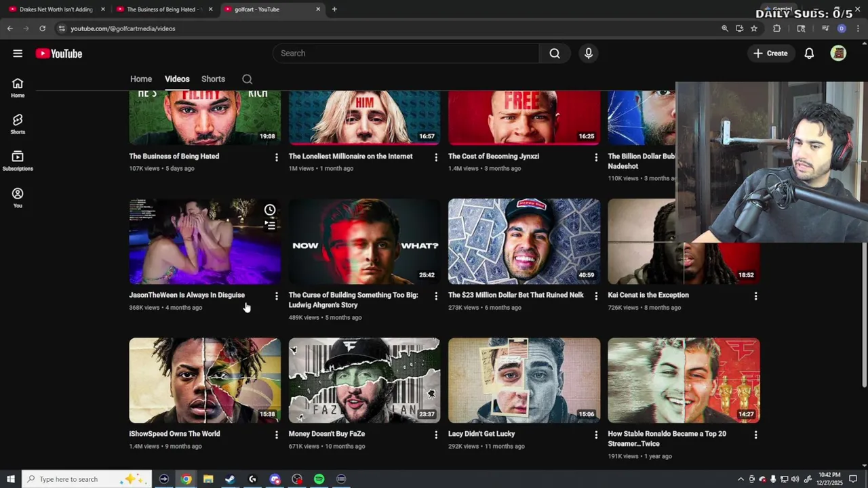This screenshot has width=868, height=488.
Task: Open a new browser tab
Action: [334, 9]
